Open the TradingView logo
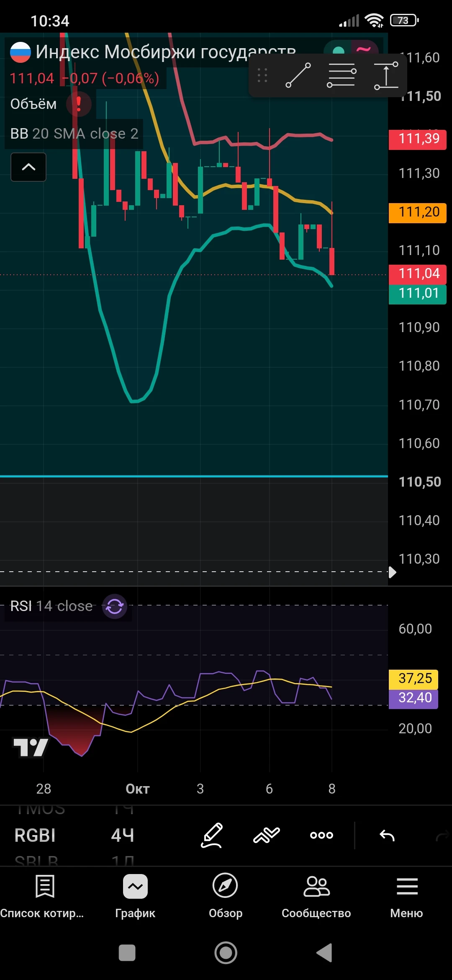The height and width of the screenshot is (980, 452). pyautogui.click(x=31, y=747)
